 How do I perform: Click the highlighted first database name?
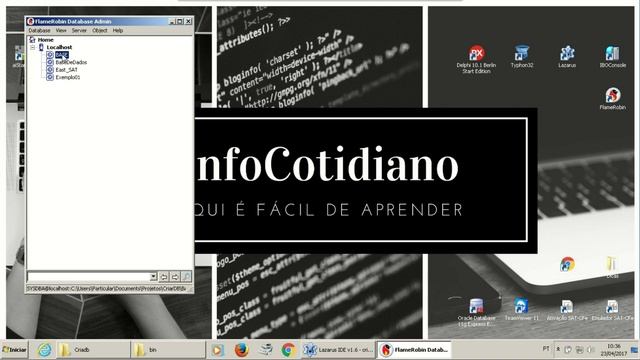tap(62, 55)
